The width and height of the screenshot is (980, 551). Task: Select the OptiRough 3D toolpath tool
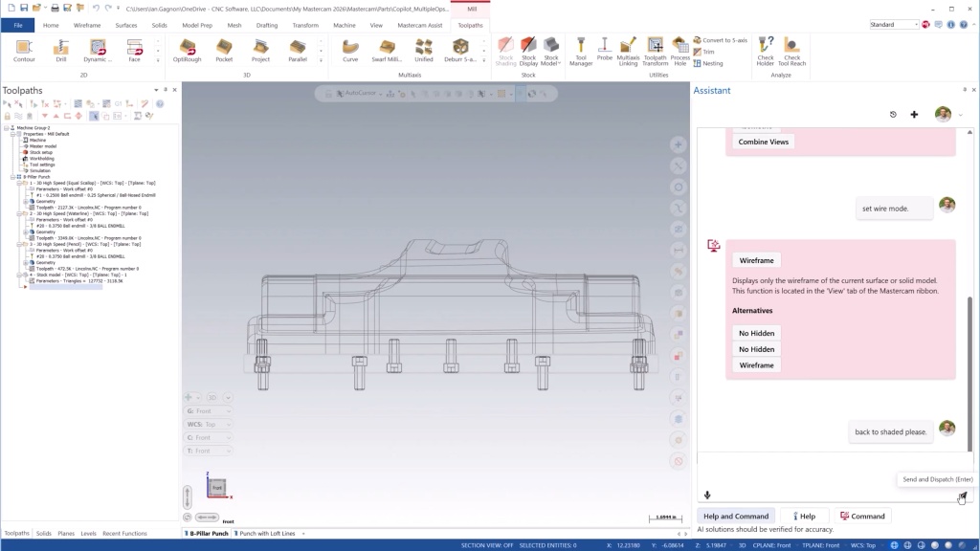[189, 55]
